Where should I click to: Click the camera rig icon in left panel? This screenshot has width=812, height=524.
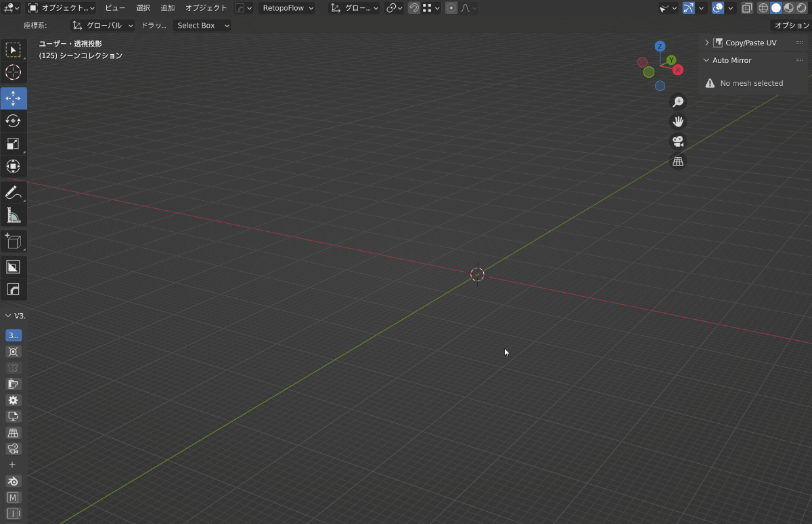click(x=14, y=449)
